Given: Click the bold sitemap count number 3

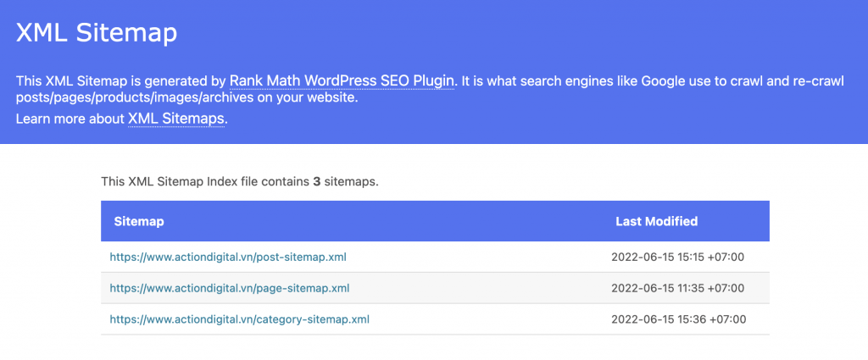Looking at the screenshot, I should click(x=317, y=181).
